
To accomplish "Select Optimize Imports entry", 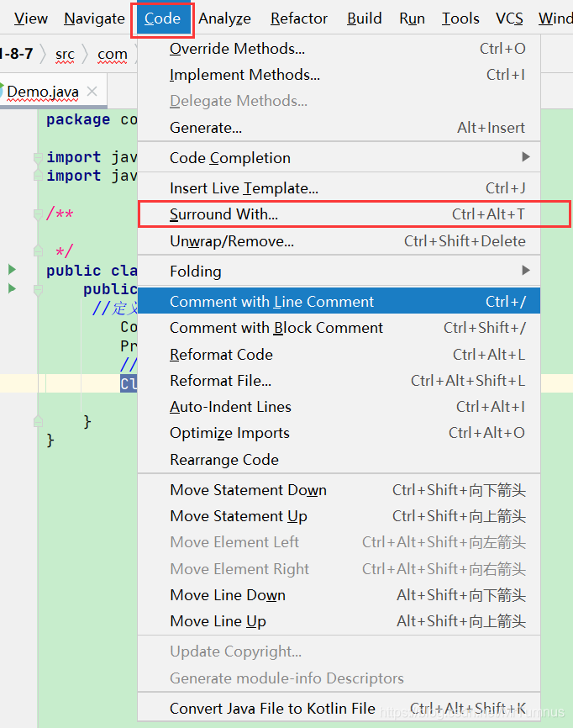I will click(339, 433).
